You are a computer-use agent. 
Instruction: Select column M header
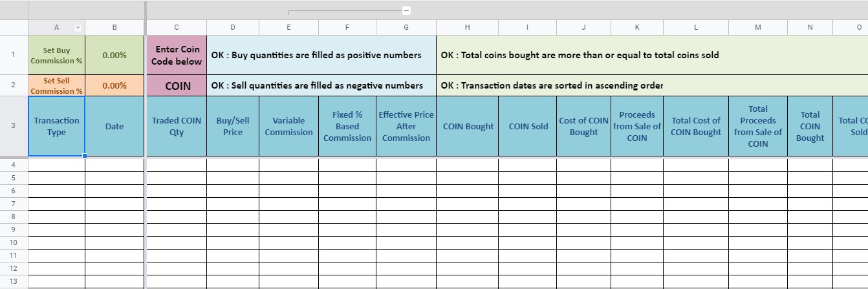[758, 27]
